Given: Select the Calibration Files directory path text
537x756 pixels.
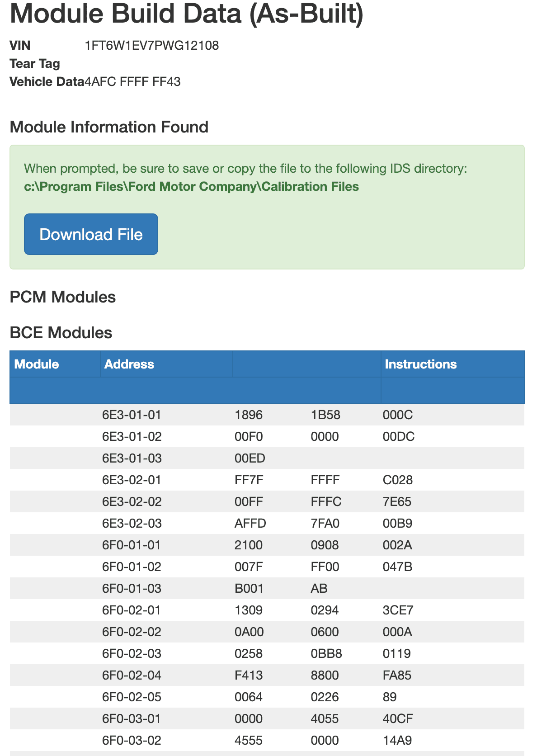Looking at the screenshot, I should pyautogui.click(x=191, y=186).
